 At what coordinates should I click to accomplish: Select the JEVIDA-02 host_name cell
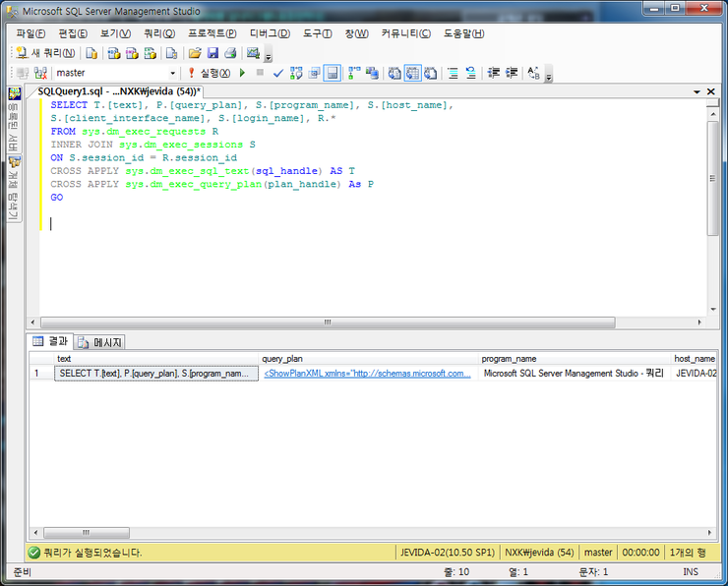tap(695, 374)
